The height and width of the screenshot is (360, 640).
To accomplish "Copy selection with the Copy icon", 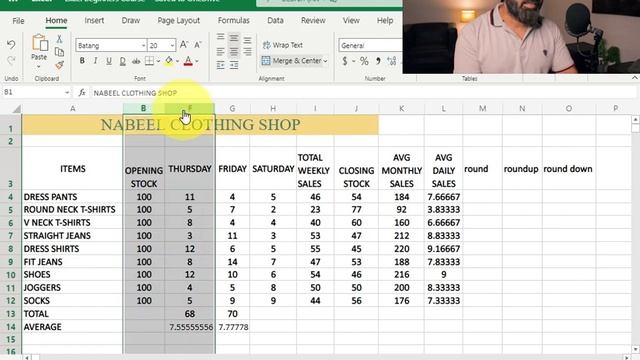I will point(59,52).
